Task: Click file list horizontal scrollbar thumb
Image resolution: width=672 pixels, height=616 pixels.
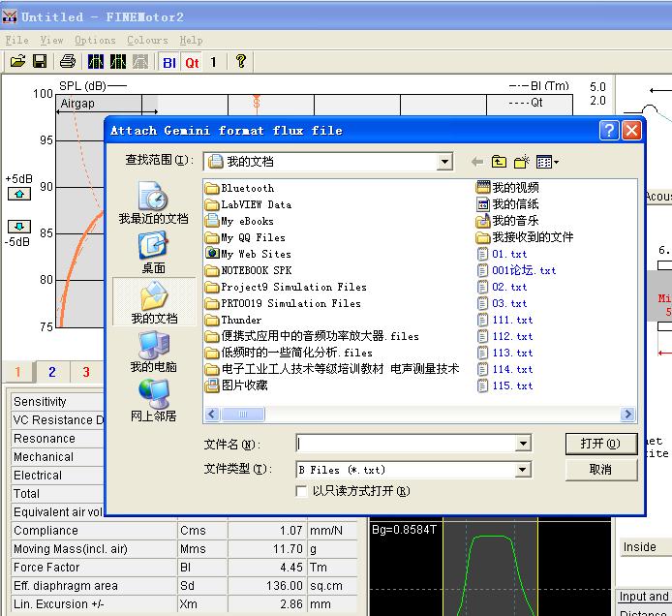Action: tap(243, 415)
